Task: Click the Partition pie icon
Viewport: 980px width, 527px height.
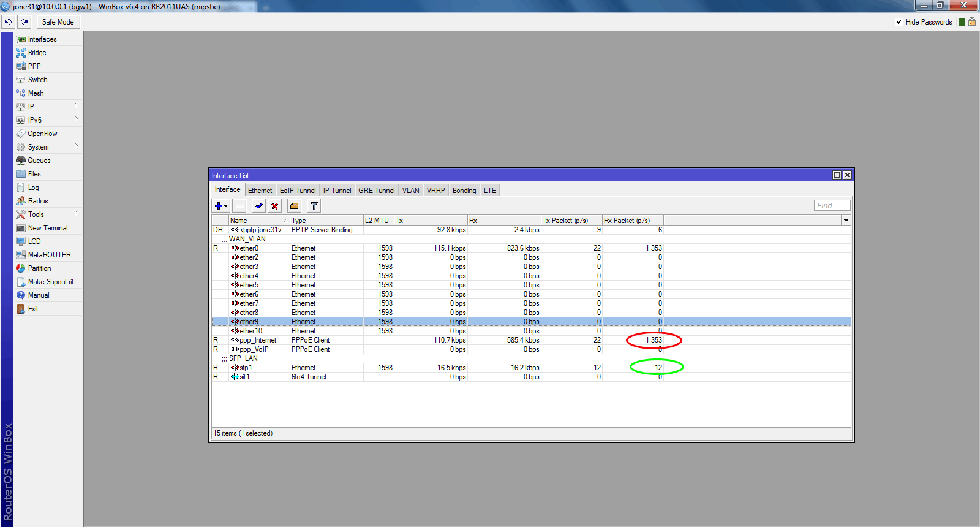Action: click(x=21, y=268)
